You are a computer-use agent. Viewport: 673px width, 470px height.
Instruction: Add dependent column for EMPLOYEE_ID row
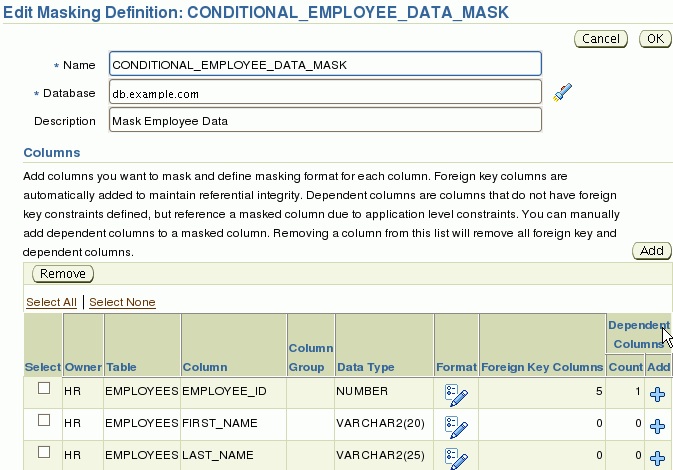pyautogui.click(x=658, y=394)
